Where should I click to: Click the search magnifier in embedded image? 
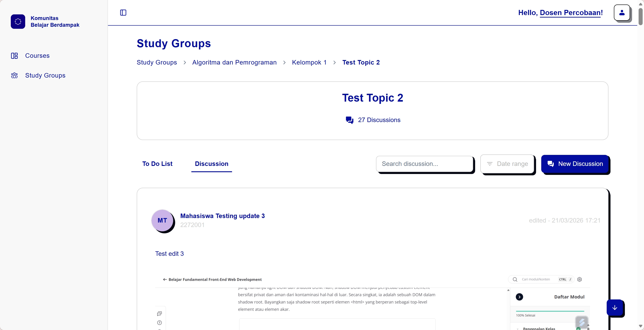pyautogui.click(x=515, y=279)
